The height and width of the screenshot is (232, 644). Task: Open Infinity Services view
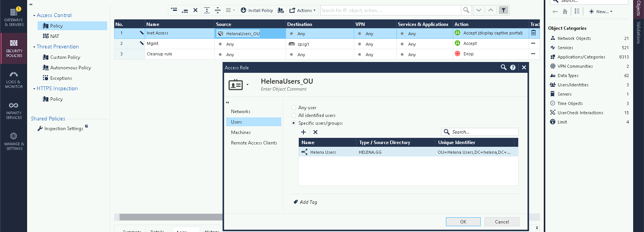(x=14, y=110)
